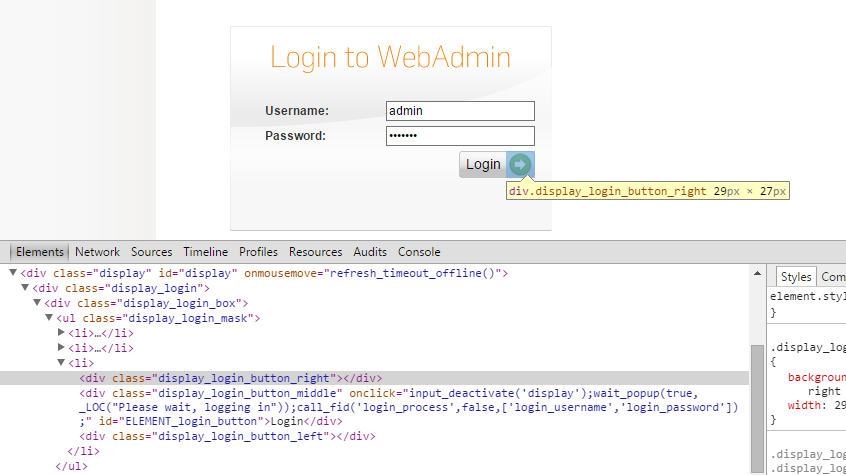Switch to the Profiles tab
This screenshot has height=475, width=846.
click(258, 252)
